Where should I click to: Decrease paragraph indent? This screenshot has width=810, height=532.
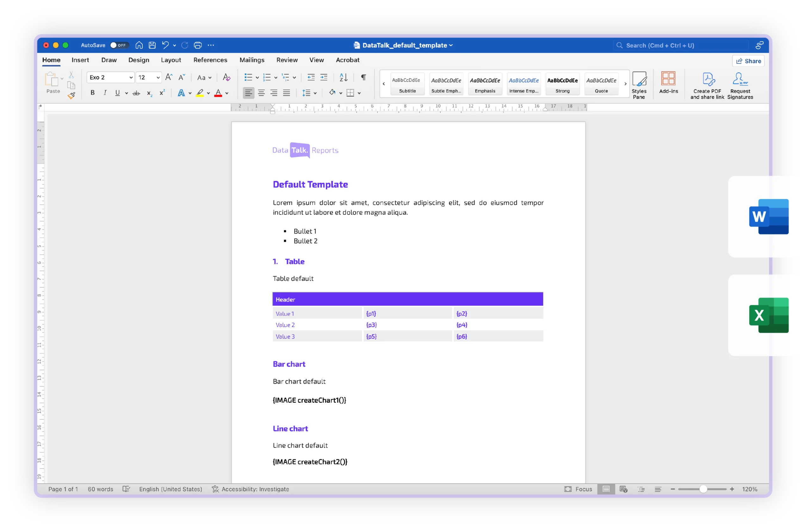pos(311,77)
